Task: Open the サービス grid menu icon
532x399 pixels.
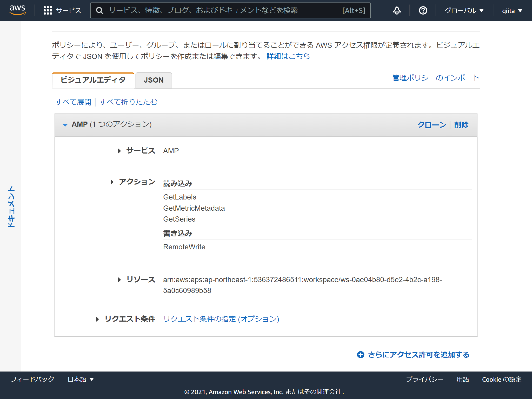Action: 48,10
